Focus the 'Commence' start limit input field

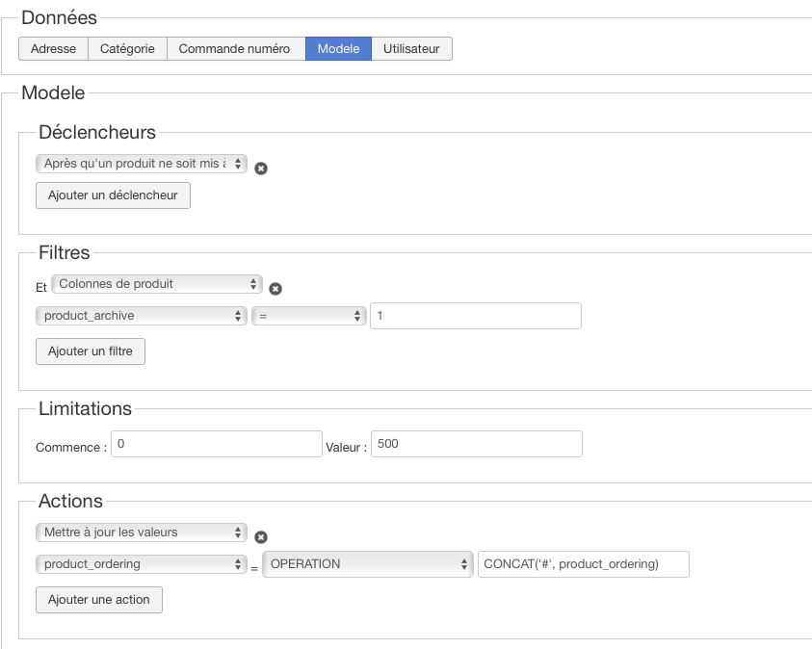pos(216,444)
